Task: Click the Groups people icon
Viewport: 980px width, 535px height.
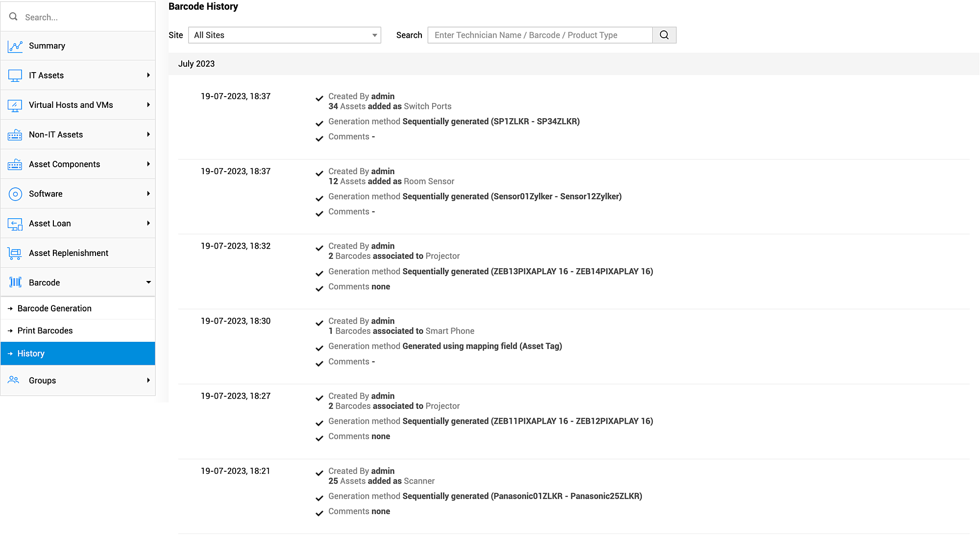Action: click(14, 381)
